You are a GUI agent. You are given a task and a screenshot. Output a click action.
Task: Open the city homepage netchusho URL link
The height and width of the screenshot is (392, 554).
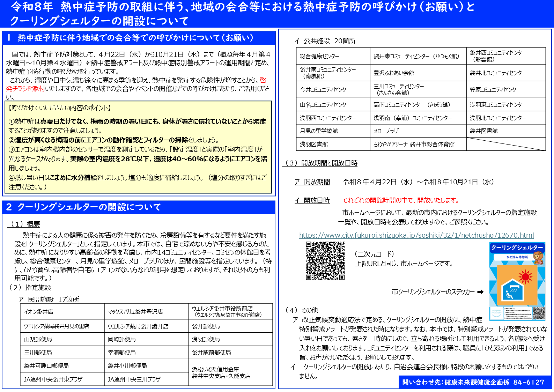(x=416, y=235)
